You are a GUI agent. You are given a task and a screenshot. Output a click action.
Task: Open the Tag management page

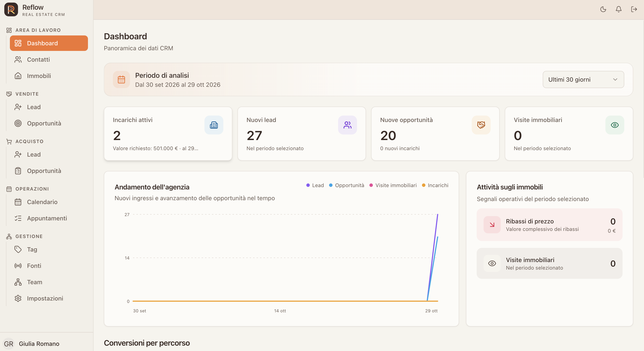click(x=49, y=249)
